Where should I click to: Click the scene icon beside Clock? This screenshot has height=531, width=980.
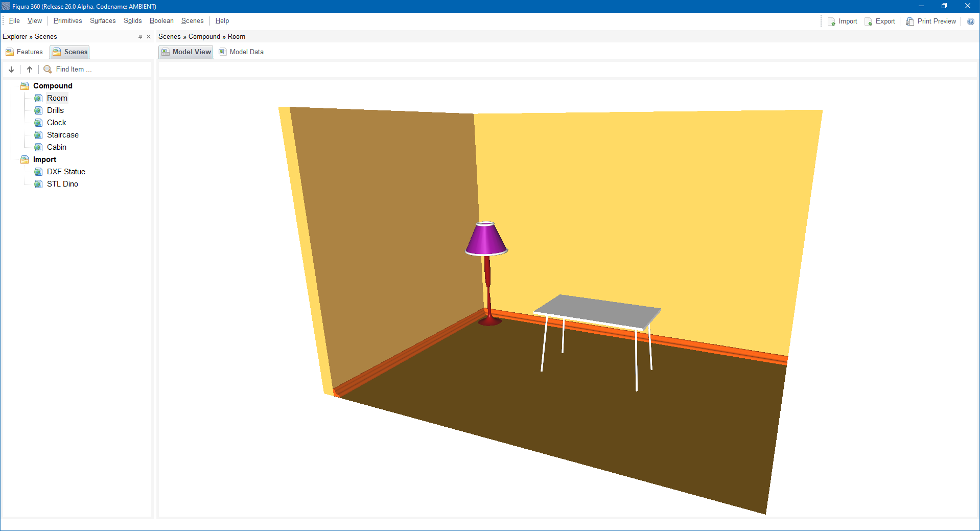(x=38, y=122)
